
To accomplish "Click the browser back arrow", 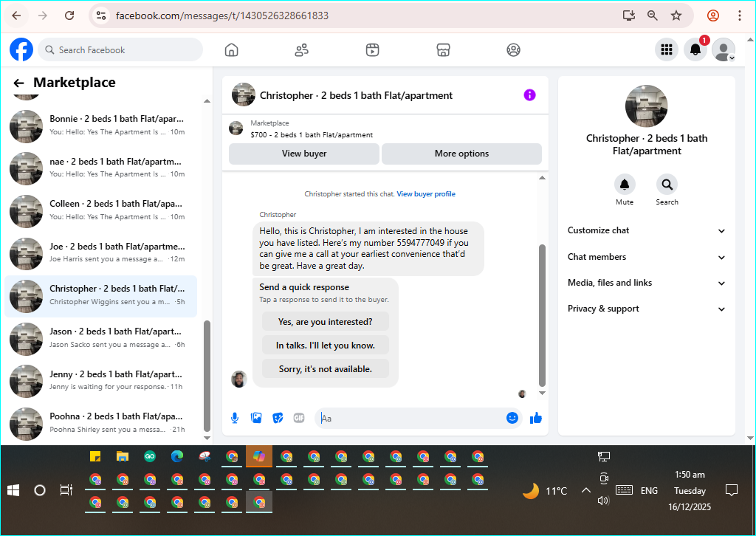I will [16, 16].
